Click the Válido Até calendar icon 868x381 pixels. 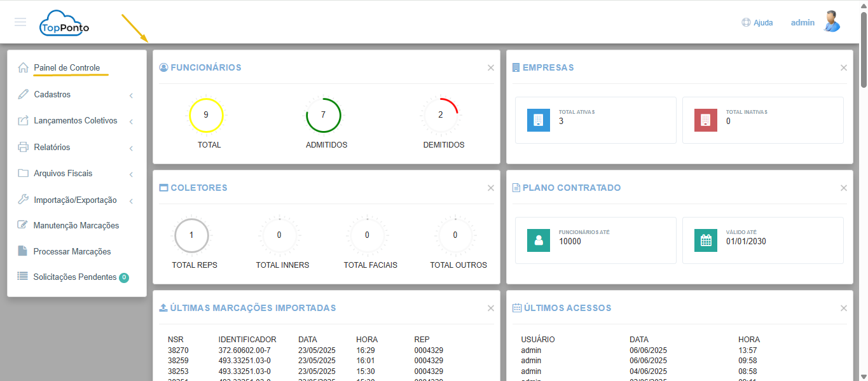pyautogui.click(x=706, y=240)
